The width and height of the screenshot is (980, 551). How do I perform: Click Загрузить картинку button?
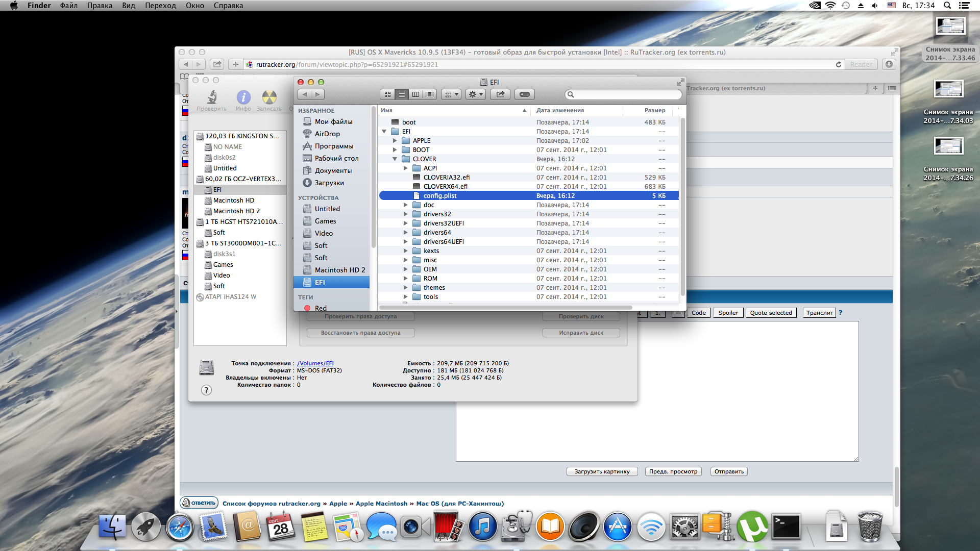point(602,471)
